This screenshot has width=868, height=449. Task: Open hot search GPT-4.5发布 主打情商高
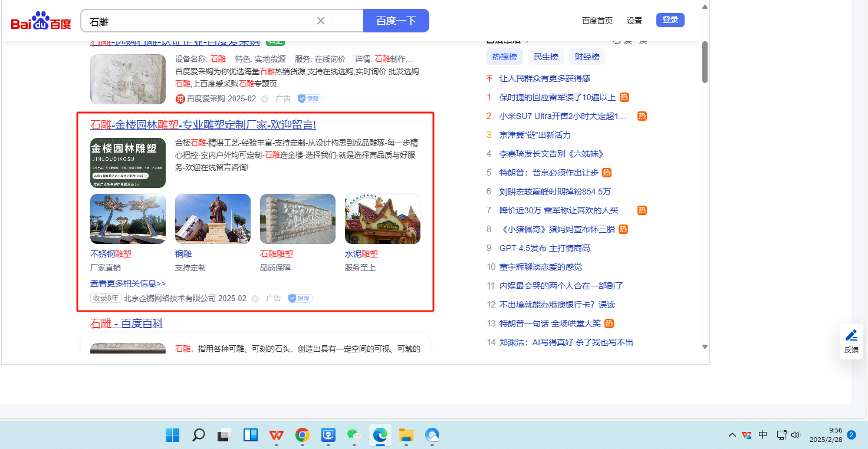545,248
